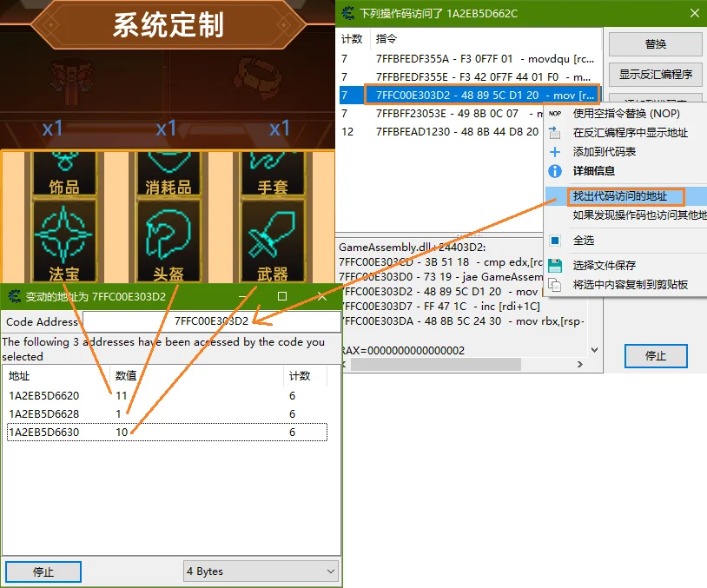Open the 手套 (gloves) equipment slot
This screenshot has width=707, height=588.
pyautogui.click(x=272, y=170)
